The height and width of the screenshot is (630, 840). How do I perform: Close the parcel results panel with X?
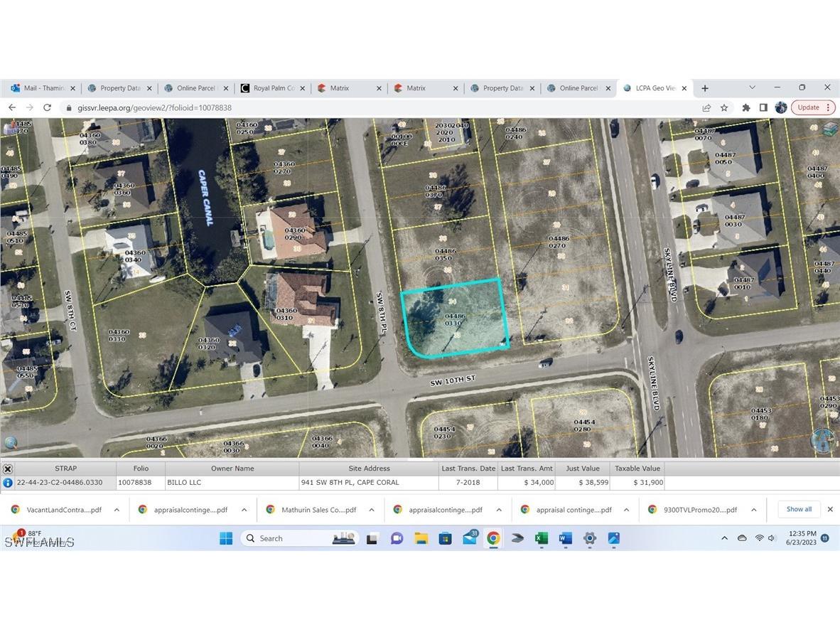click(7, 468)
